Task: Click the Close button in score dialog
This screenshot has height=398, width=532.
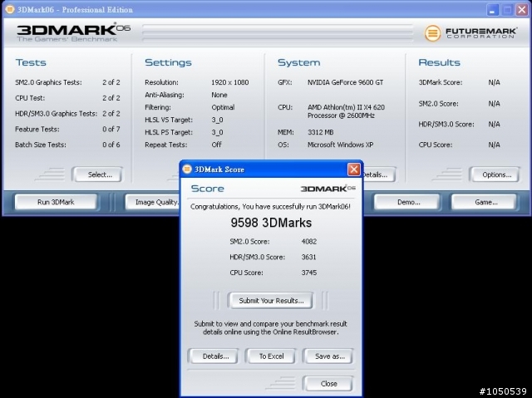Action: tap(328, 384)
